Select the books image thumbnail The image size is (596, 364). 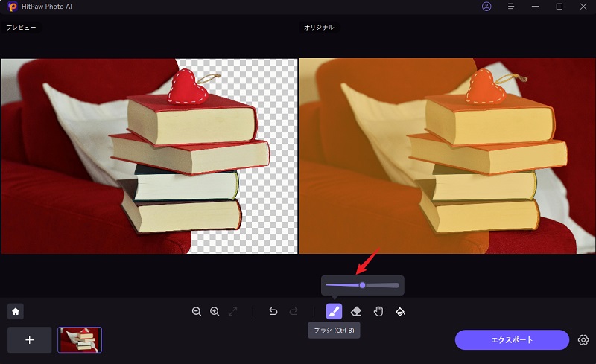pyautogui.click(x=80, y=339)
